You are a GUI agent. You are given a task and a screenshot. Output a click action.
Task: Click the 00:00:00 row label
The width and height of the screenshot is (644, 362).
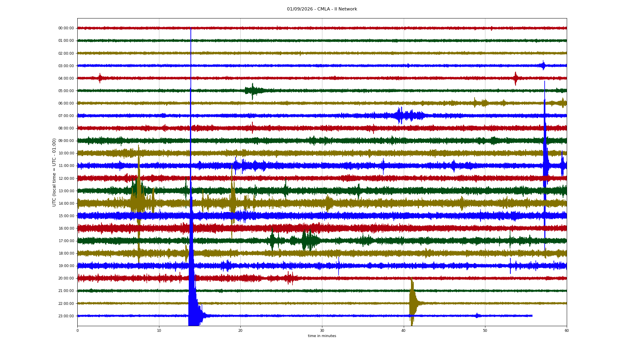(x=66, y=28)
